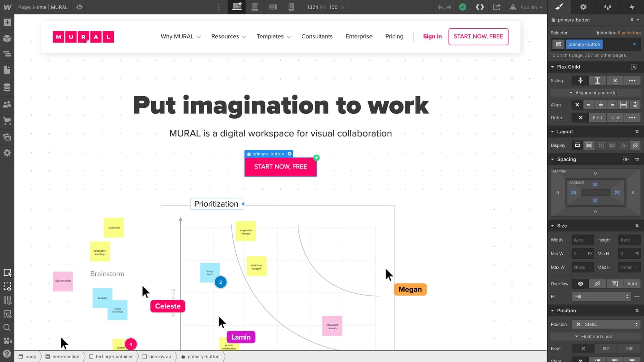Open the Interactions panel via the lightning icon

[632, 7]
